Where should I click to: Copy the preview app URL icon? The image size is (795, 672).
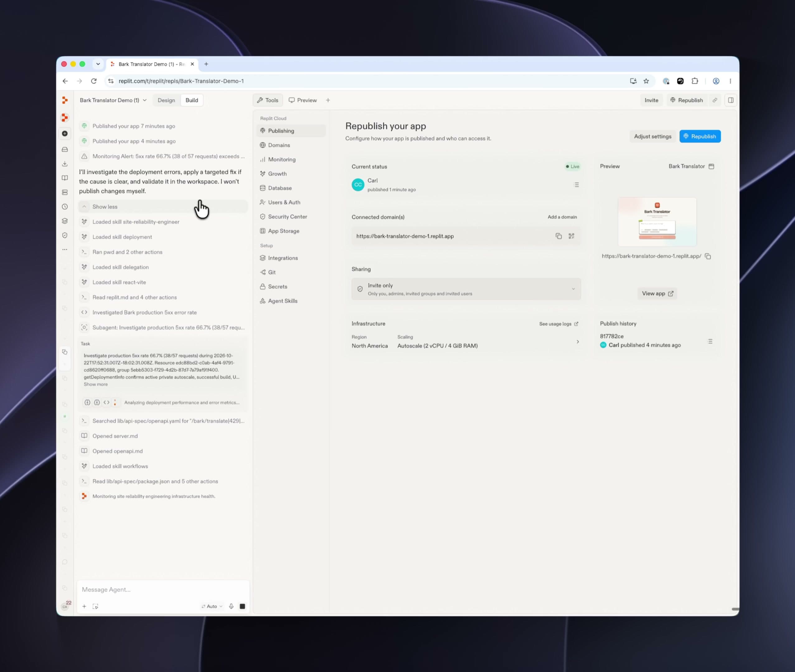click(708, 256)
